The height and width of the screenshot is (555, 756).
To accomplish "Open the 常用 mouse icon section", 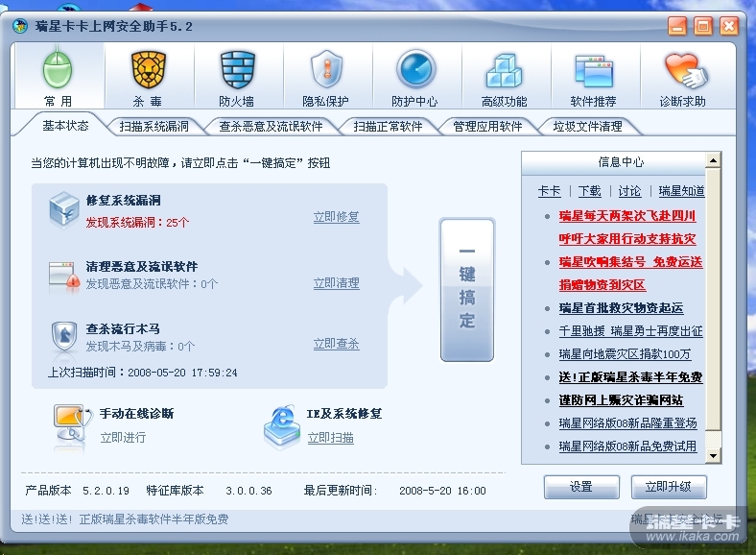I will tap(58, 75).
